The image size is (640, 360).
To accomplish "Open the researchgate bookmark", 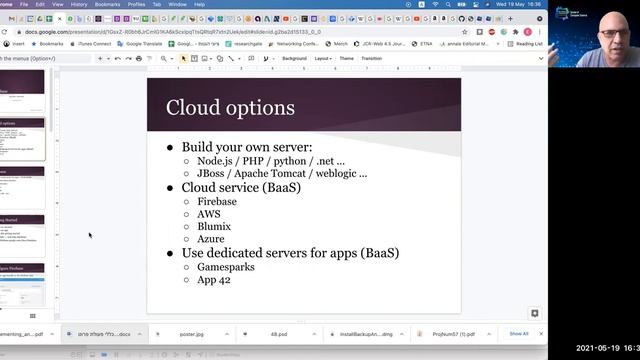I will (x=244, y=44).
